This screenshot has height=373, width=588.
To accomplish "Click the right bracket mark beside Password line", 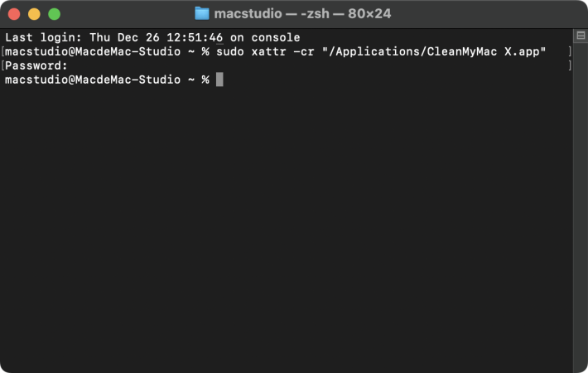I will click(570, 65).
